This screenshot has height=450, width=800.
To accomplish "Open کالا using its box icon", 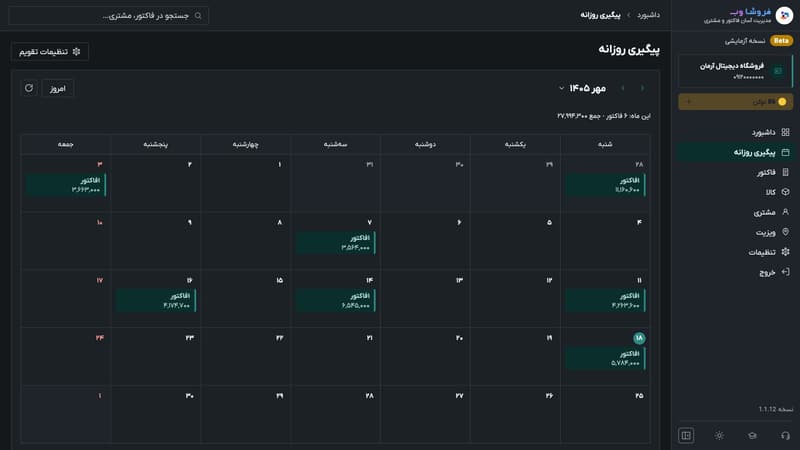I will pos(785,192).
